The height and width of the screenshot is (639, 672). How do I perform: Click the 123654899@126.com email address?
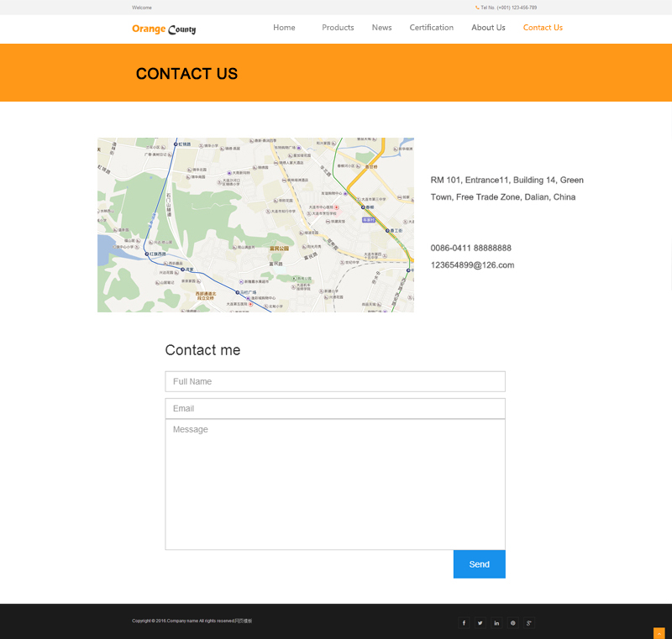pos(472,265)
